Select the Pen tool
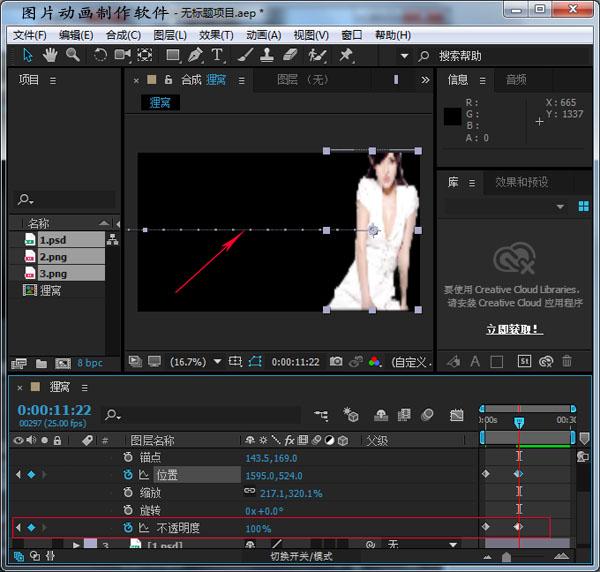 point(195,55)
